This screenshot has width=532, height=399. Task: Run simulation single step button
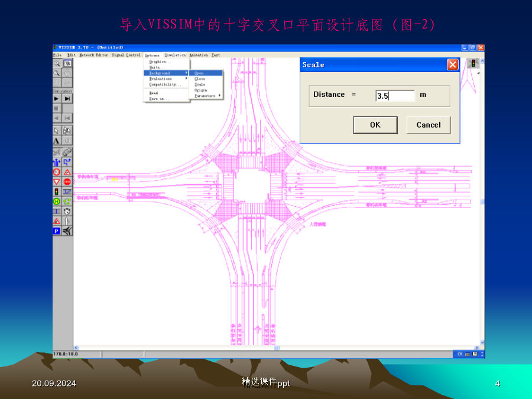point(67,99)
